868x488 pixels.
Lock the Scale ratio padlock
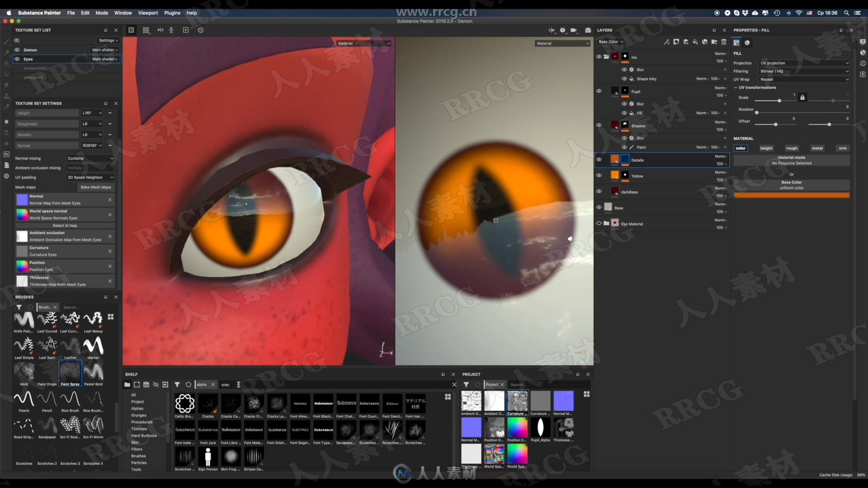(802, 97)
